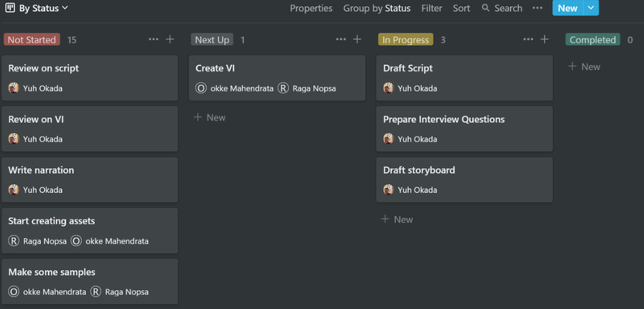Add card with In Progress plus icon
This screenshot has width=644, height=309.
coord(544,39)
